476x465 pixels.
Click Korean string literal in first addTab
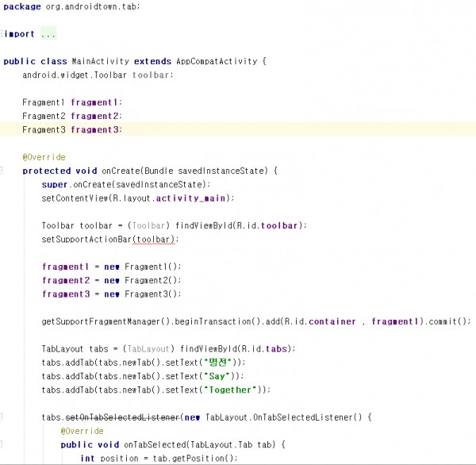[217, 363]
